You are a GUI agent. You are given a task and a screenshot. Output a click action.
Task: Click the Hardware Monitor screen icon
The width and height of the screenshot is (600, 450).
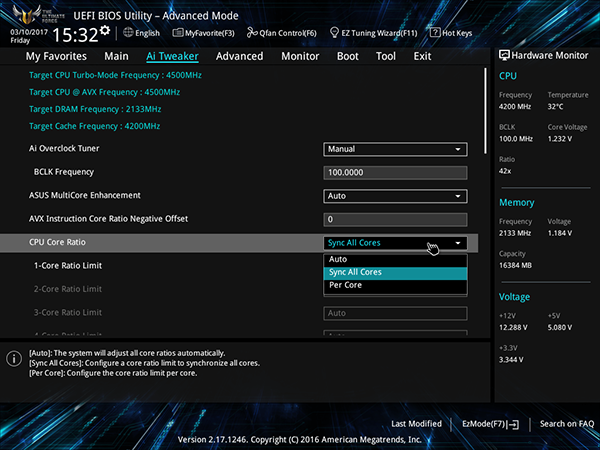pos(504,55)
